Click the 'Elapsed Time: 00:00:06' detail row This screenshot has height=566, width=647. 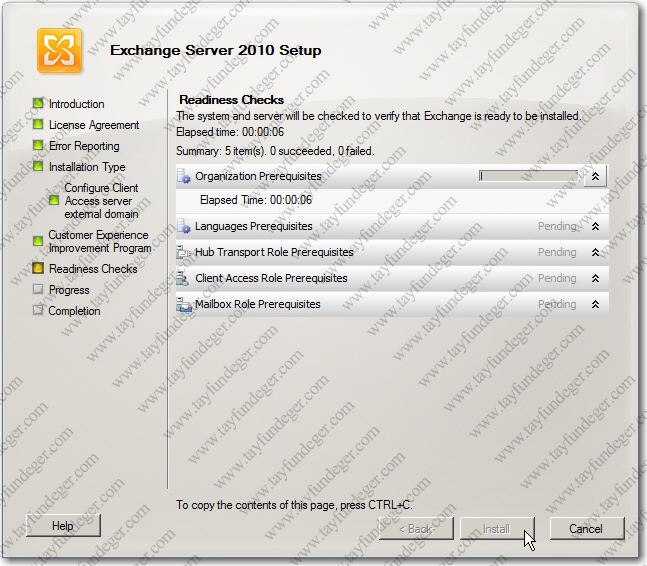[392, 201]
